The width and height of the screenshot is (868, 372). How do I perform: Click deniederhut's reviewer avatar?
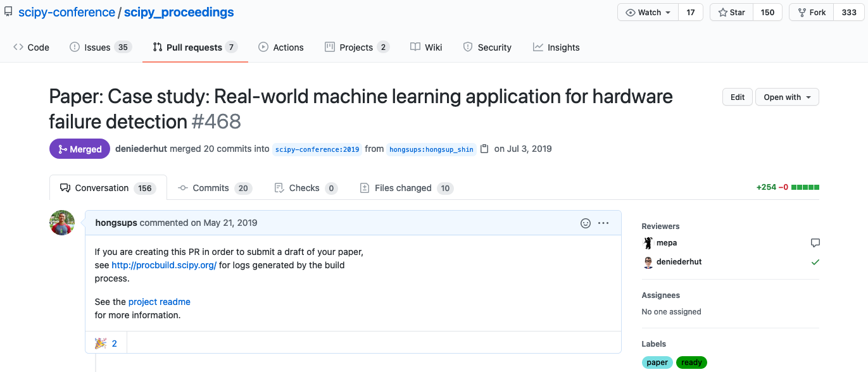[x=648, y=262]
